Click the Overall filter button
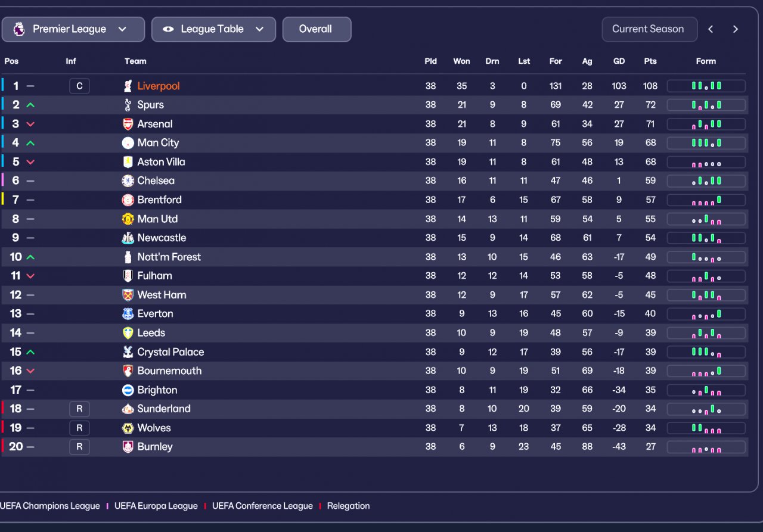Screen dimensions: 763x532 317,29
